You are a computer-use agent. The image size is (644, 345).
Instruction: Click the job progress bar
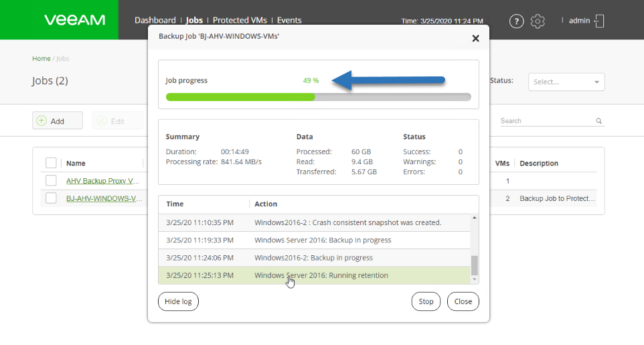(318, 97)
